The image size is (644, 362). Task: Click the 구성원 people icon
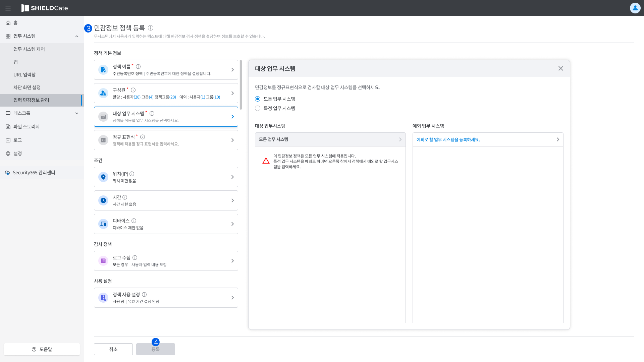[x=103, y=93]
